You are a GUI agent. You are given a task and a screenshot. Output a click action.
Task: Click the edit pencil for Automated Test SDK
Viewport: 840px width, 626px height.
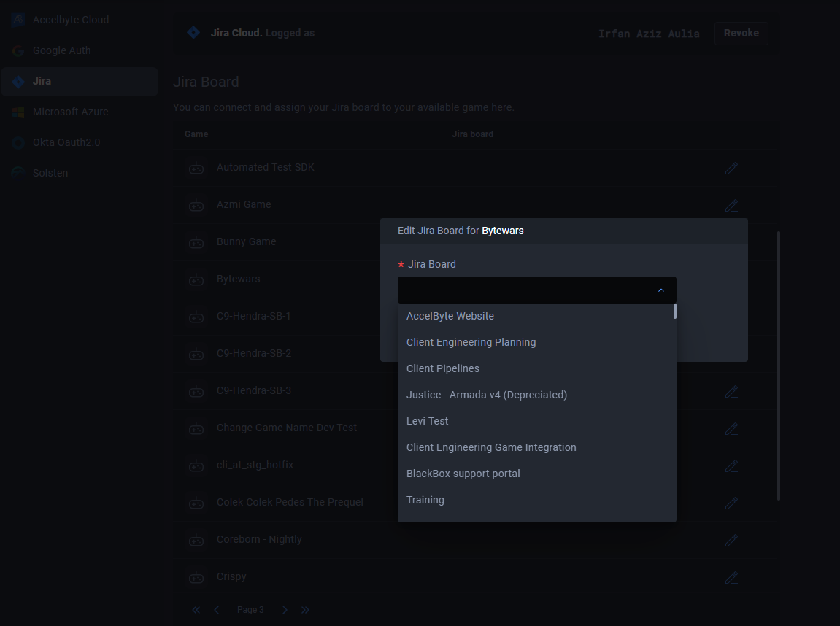[731, 169]
